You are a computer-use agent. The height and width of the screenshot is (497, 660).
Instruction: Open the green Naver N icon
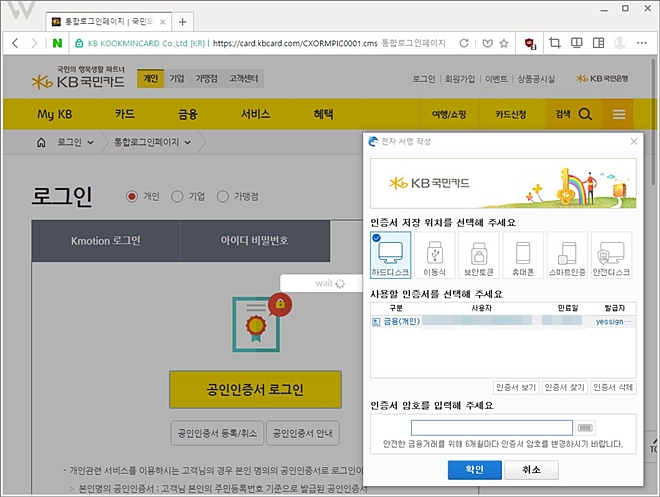tap(57, 43)
